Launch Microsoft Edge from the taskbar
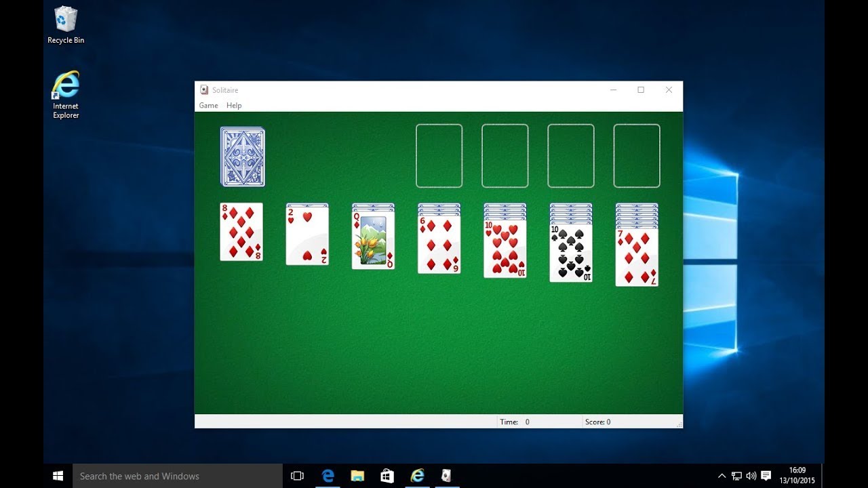This screenshot has height=488, width=868. pyautogui.click(x=328, y=476)
